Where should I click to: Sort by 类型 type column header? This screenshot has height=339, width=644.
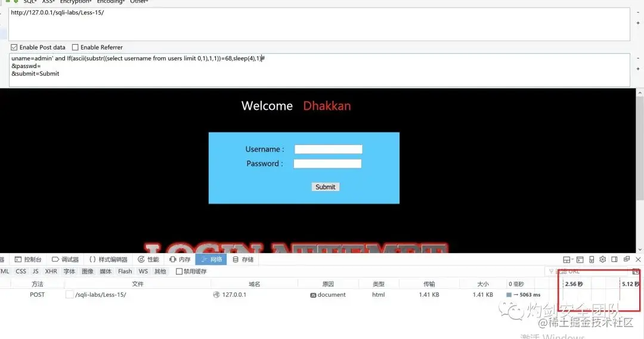pos(378,284)
